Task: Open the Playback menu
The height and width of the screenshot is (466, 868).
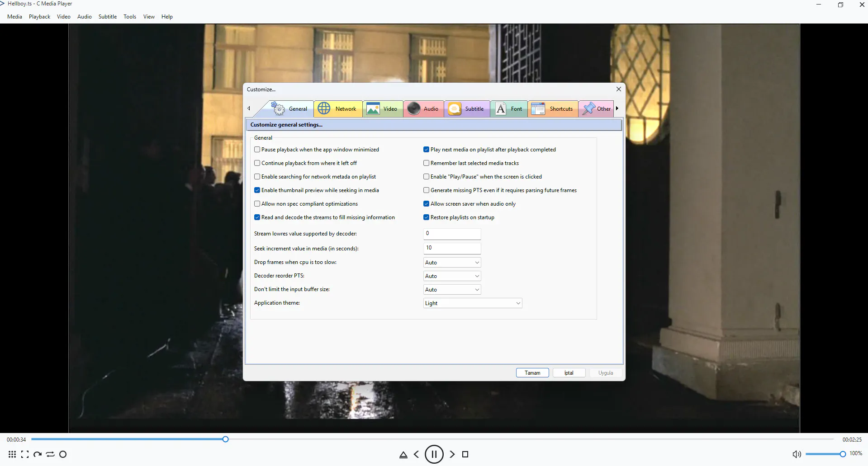Action: click(x=39, y=17)
